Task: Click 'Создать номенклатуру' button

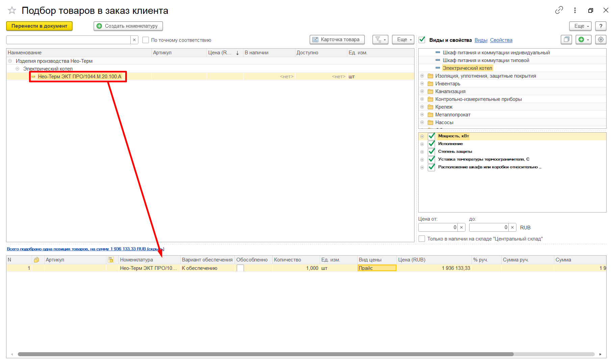Action: click(x=128, y=26)
